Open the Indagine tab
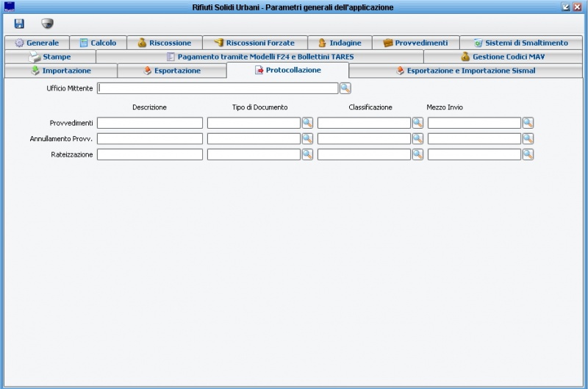This screenshot has height=389, width=588. [x=340, y=43]
